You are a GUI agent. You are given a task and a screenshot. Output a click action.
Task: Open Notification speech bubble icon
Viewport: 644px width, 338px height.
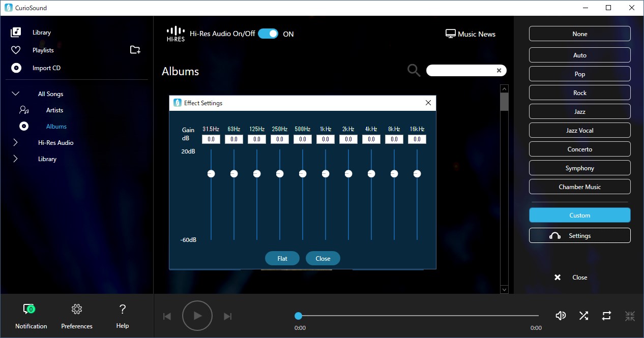point(29,309)
